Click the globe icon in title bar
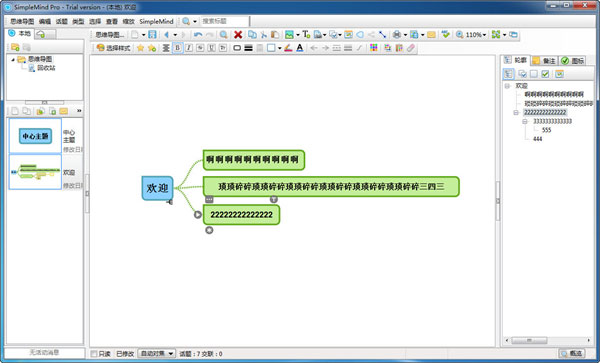 pos(8,7)
